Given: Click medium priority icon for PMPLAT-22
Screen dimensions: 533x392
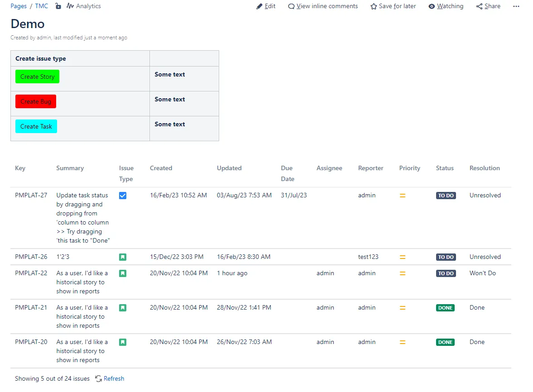Looking at the screenshot, I should 403,273.
